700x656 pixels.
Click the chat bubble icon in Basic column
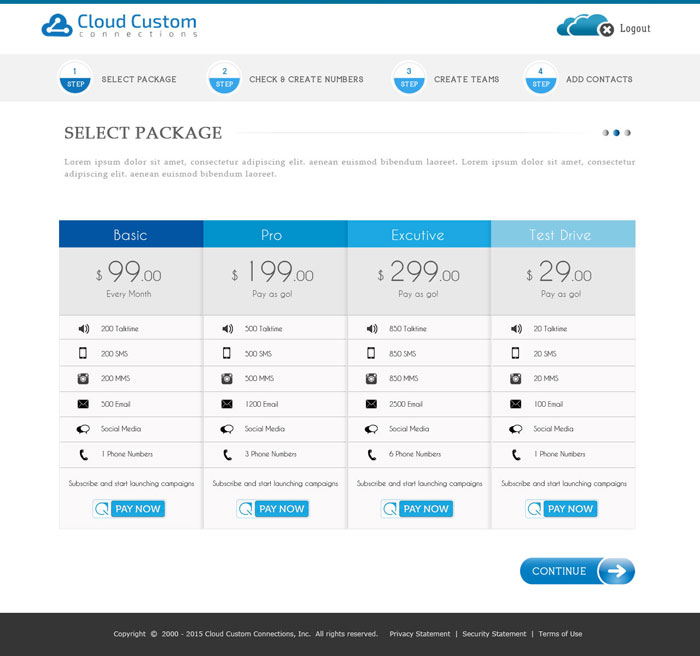point(83,429)
